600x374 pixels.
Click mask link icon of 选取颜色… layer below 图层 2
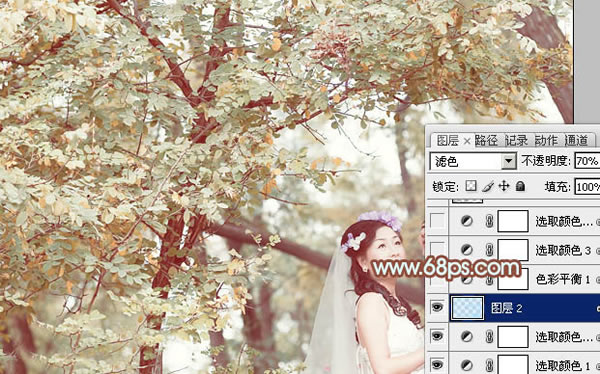coord(489,337)
